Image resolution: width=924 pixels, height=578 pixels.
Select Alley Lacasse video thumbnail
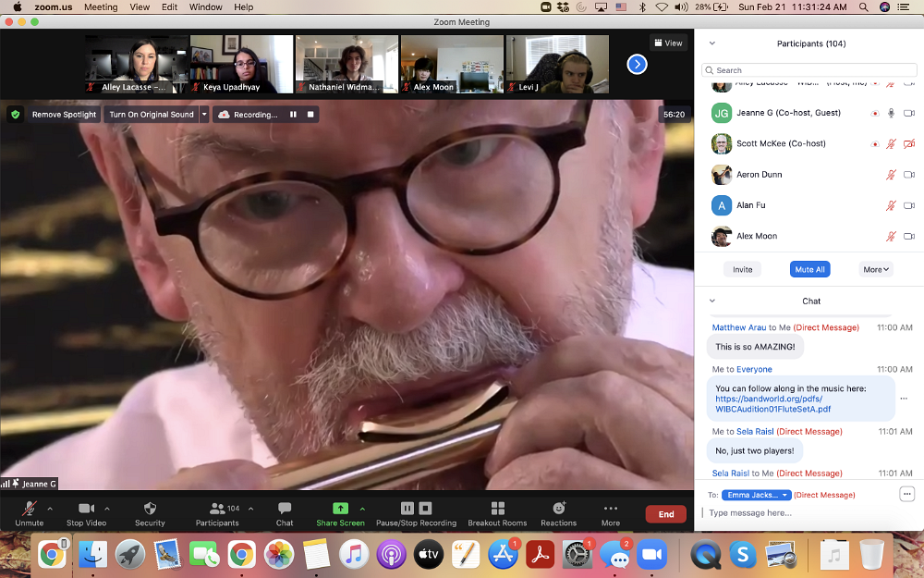click(x=137, y=65)
